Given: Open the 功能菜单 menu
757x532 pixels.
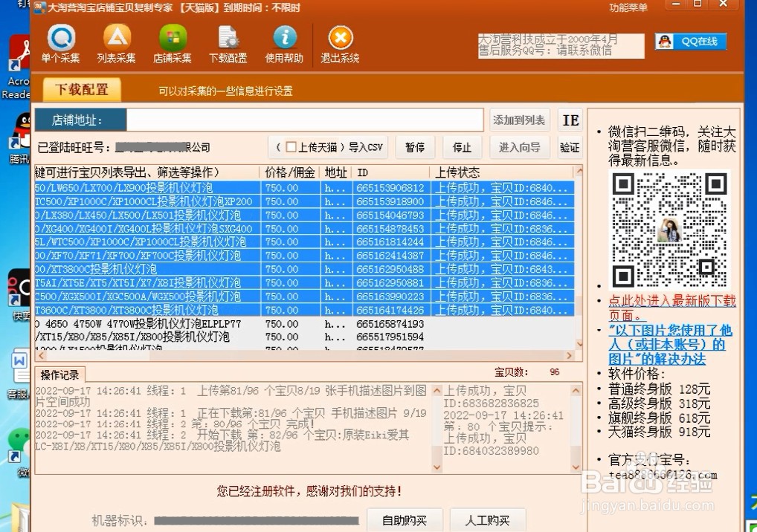Looking at the screenshot, I should [628, 7].
